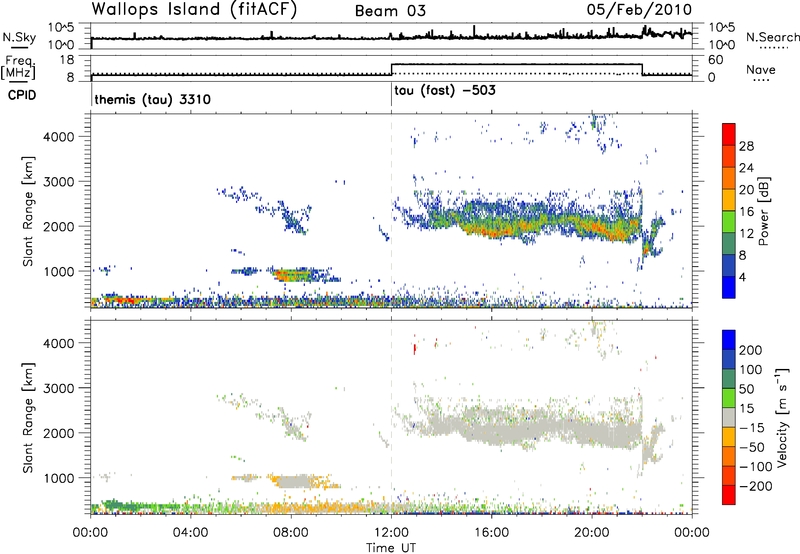This screenshot has height=554, width=800.
Task: Click the 'Power [dB]' color bar title
Action: pyautogui.click(x=764, y=211)
